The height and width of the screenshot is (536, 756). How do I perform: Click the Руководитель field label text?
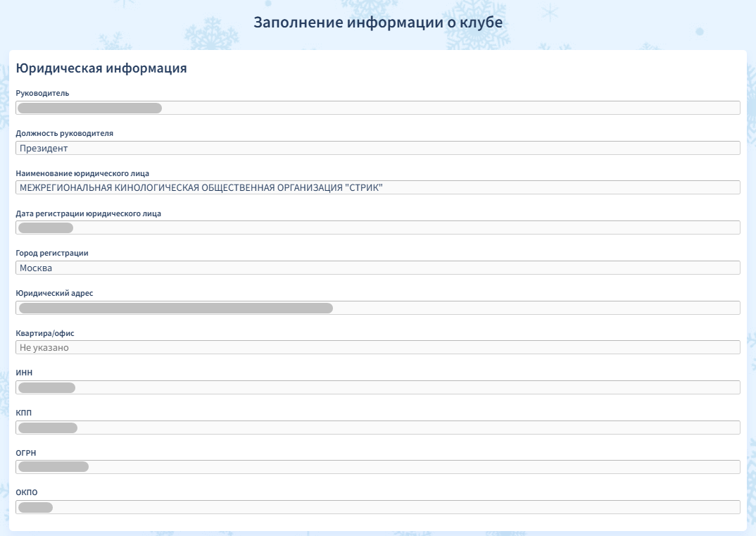click(42, 93)
